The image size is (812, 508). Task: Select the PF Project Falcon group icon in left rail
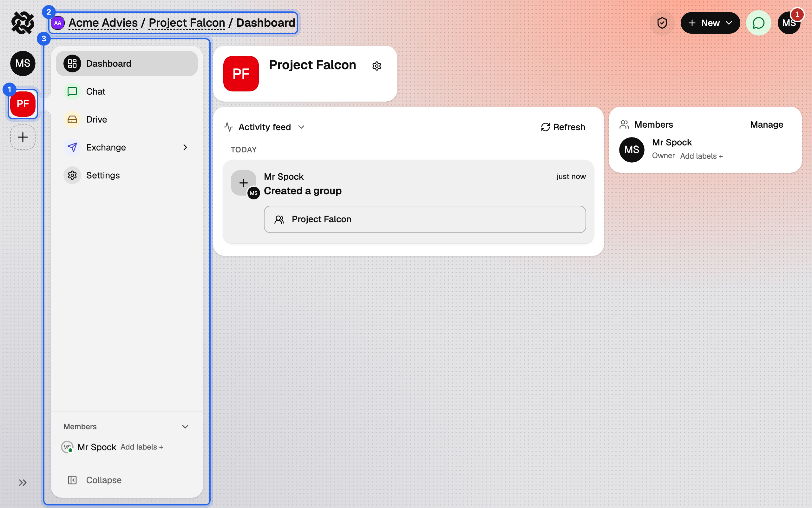23,104
